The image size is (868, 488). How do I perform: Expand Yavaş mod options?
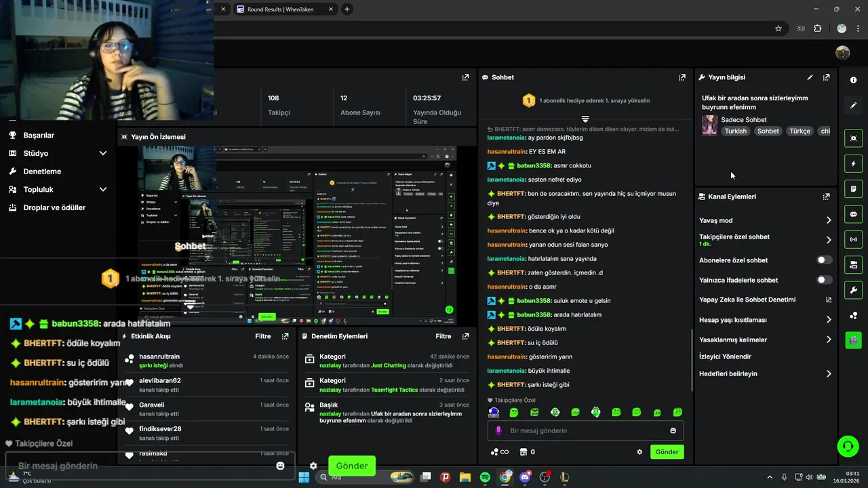click(x=829, y=220)
